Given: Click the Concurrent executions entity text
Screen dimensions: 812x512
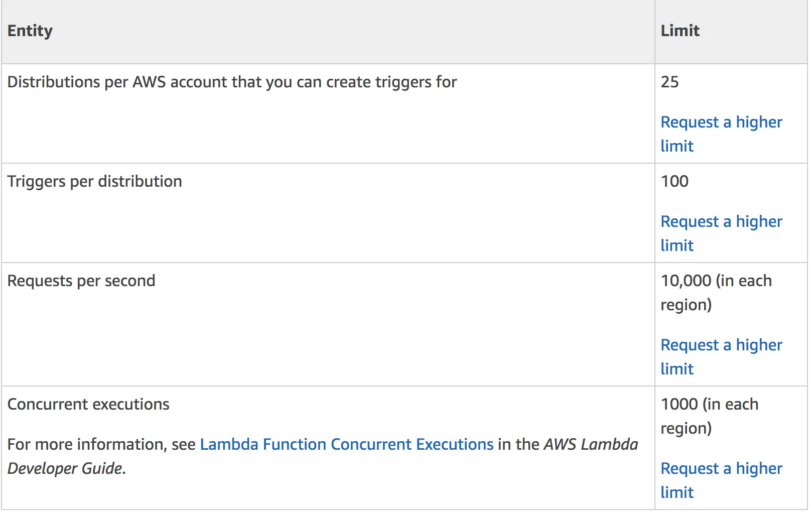Looking at the screenshot, I should click(x=88, y=405).
